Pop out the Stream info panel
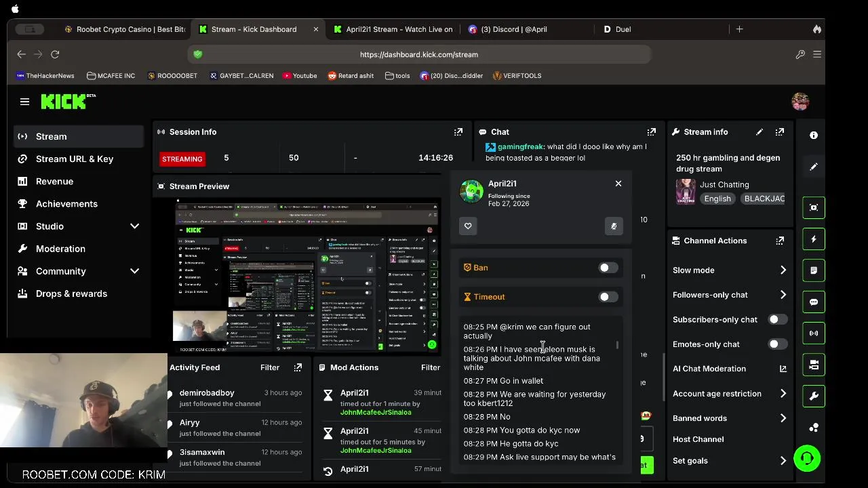868x488 pixels. click(780, 132)
